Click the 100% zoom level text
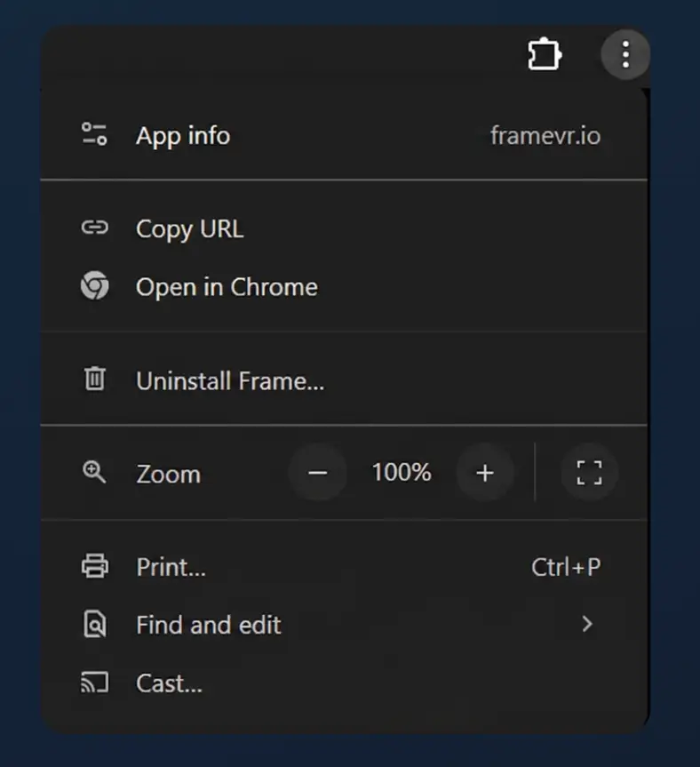The image size is (700, 767). pos(401,472)
